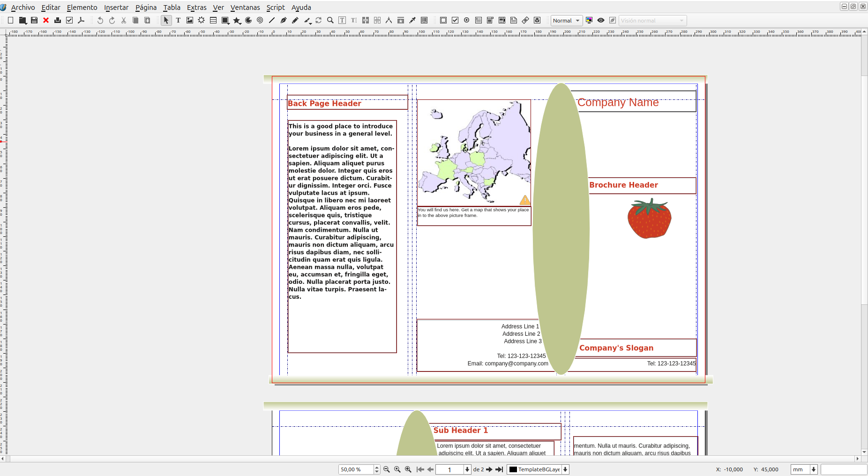
Task: Select the Polygon star tool
Action: click(x=237, y=20)
